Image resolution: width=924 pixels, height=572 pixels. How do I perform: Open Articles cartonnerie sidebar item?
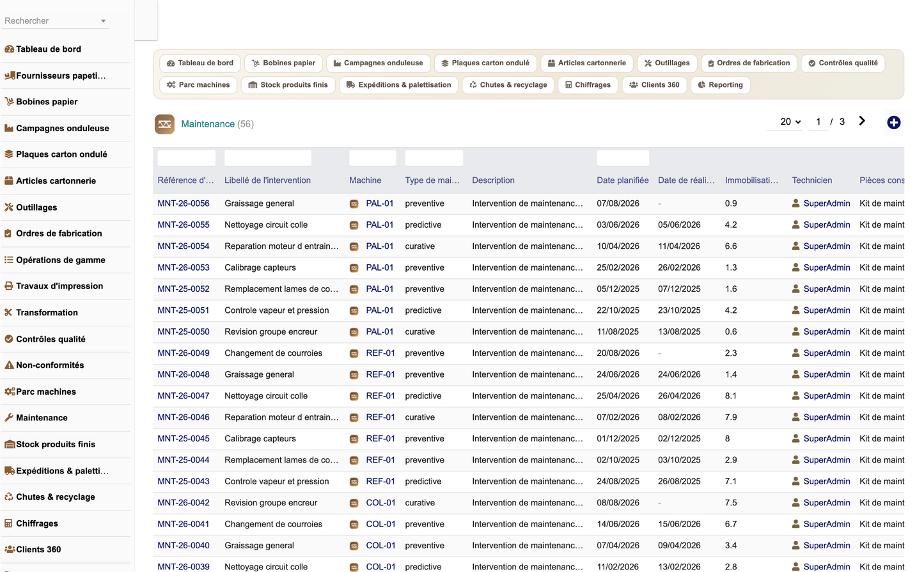50,181
